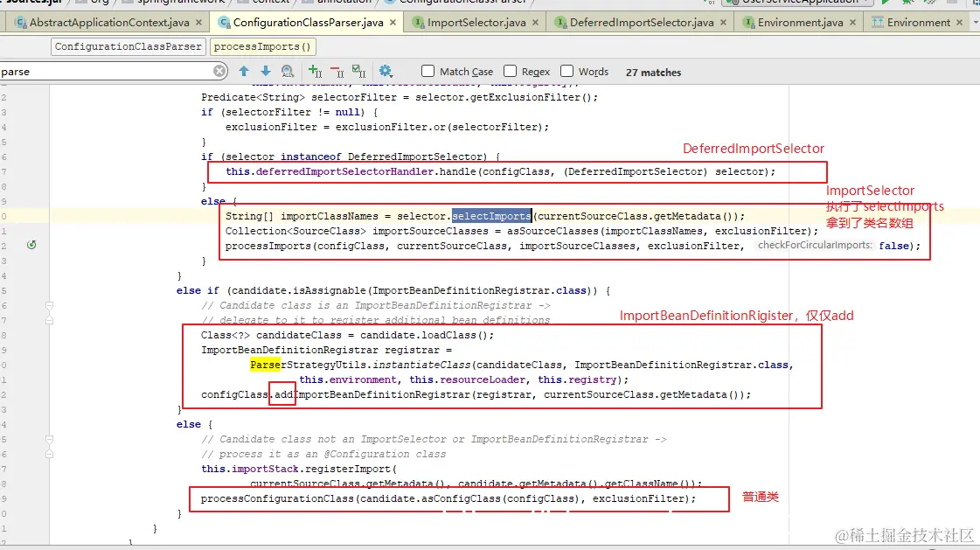Click registerImport call on importStack
Image resolution: width=980 pixels, height=550 pixels.
[x=347, y=469]
